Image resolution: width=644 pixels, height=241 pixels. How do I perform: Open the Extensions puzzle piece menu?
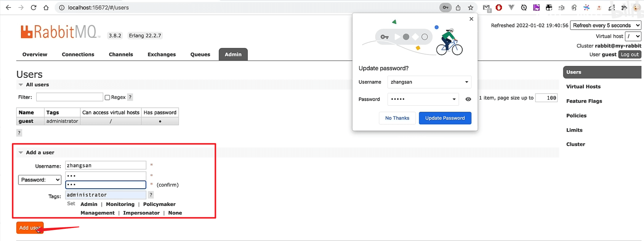624,8
